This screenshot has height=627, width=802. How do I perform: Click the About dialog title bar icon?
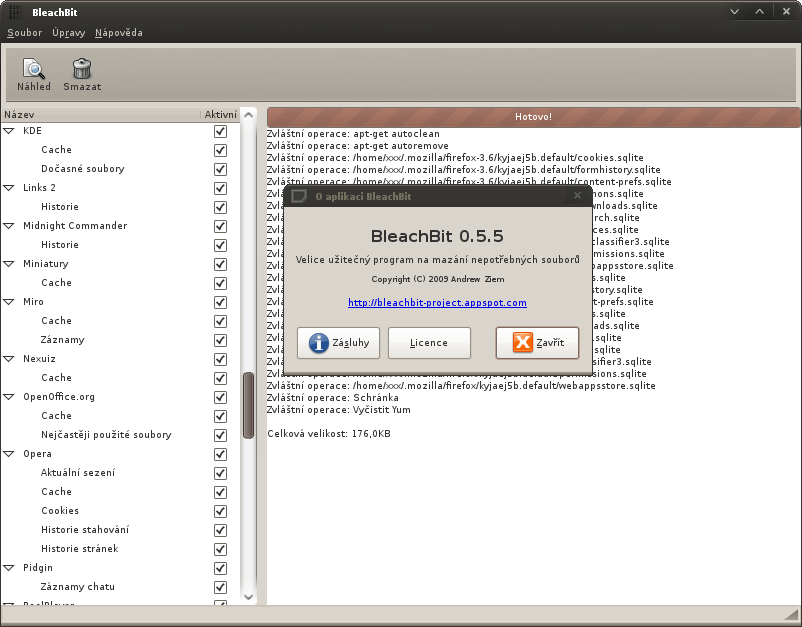click(299, 196)
